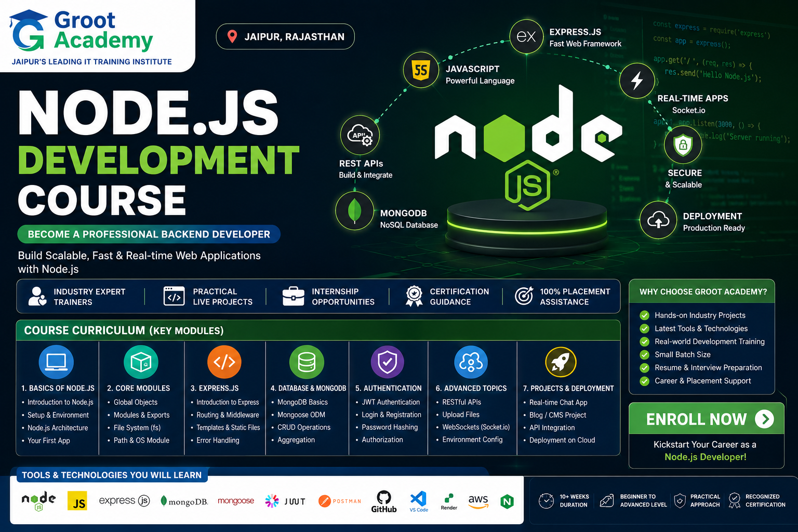Click the Postman logo in tools row
798x532 pixels.
(x=340, y=501)
